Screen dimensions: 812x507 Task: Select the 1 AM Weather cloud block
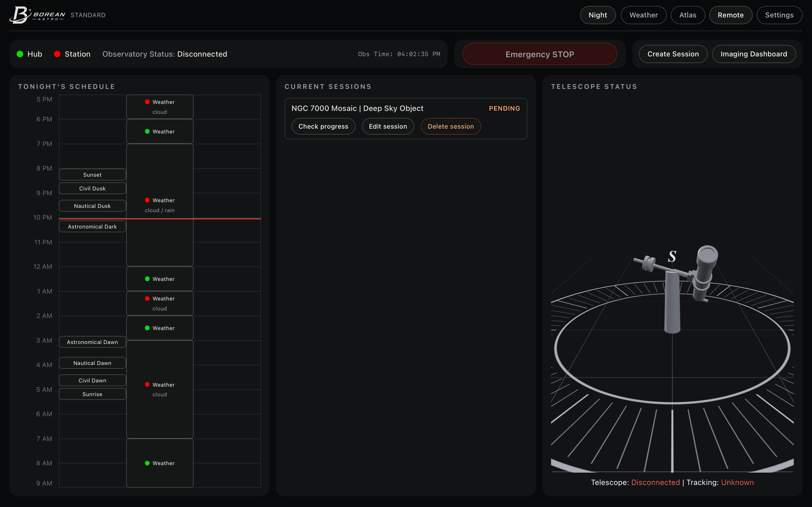[160, 303]
